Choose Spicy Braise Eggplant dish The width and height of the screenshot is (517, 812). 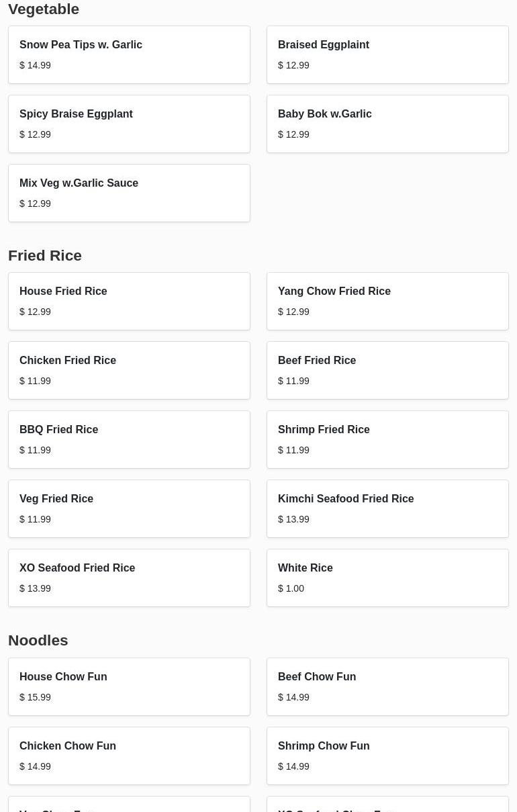(129, 124)
